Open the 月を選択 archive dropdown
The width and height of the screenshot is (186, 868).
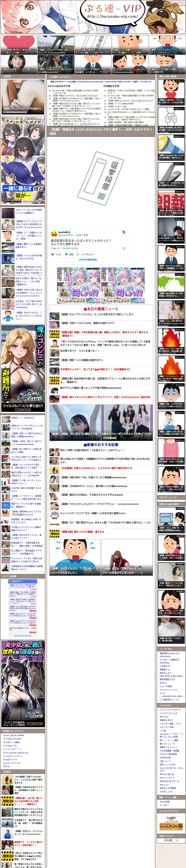point(171,840)
